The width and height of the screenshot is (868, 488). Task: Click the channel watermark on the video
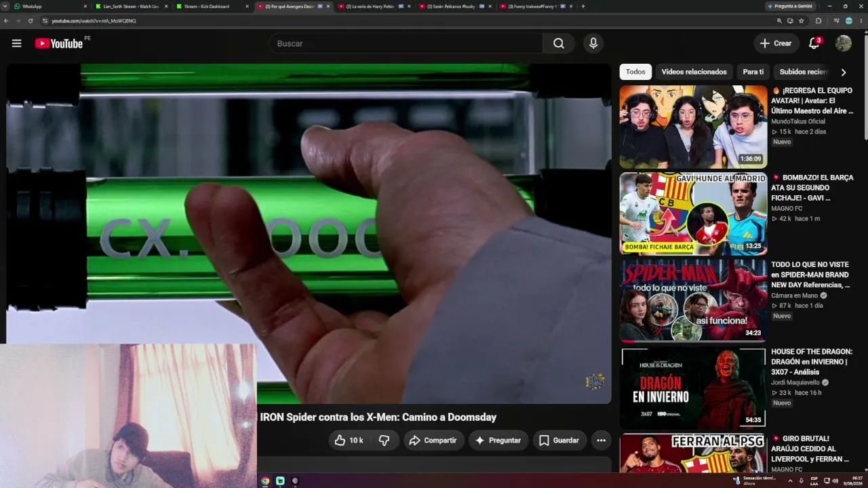point(595,382)
